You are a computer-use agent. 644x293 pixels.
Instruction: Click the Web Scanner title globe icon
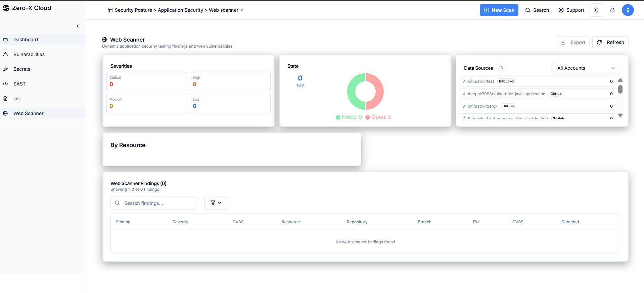pyautogui.click(x=105, y=40)
